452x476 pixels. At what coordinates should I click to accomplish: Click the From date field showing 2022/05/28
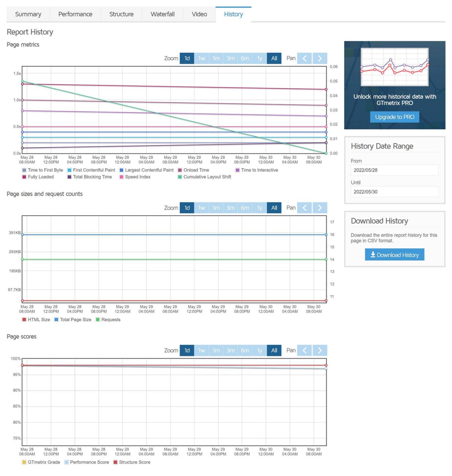(x=394, y=170)
